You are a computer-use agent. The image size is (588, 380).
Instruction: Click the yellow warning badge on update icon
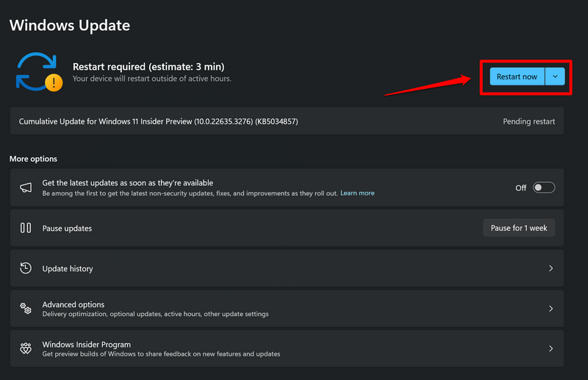tap(54, 82)
